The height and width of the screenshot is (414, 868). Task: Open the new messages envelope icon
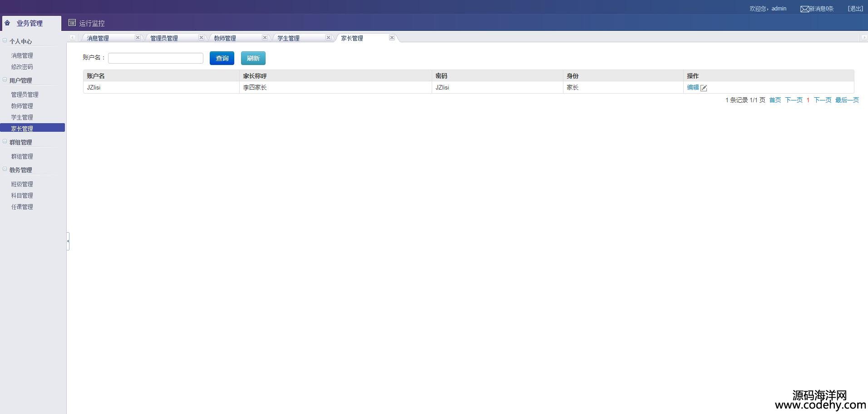point(804,9)
